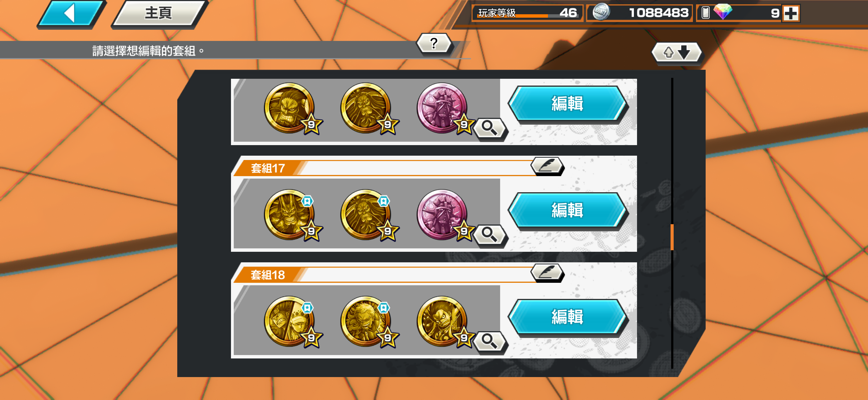This screenshot has height=400, width=868.
Task: Toggle the up-down sort order arrows
Action: (676, 53)
